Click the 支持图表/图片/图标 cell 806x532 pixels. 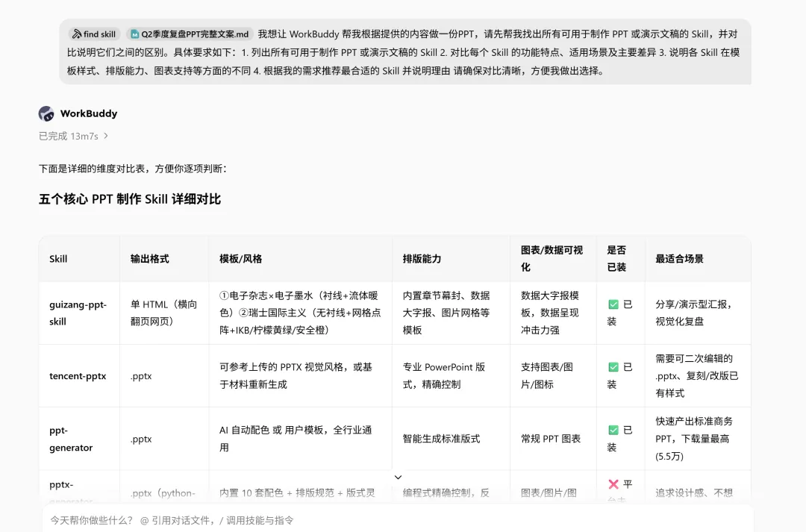tap(553, 376)
